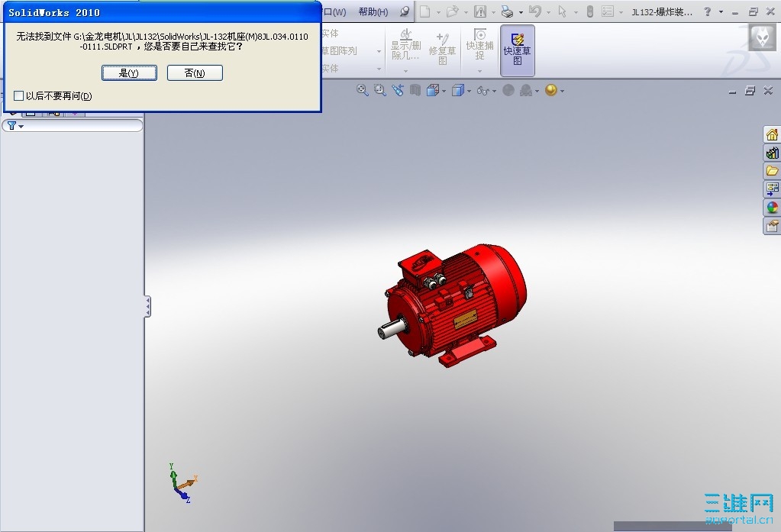Click the Zoom to Fit icon
Image resolution: width=781 pixels, height=532 pixels.
[362, 90]
